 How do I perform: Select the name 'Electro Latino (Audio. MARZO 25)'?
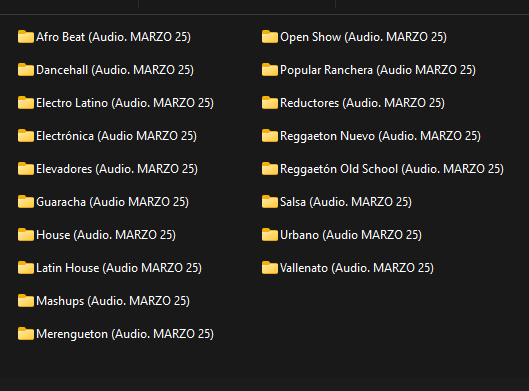(x=125, y=103)
